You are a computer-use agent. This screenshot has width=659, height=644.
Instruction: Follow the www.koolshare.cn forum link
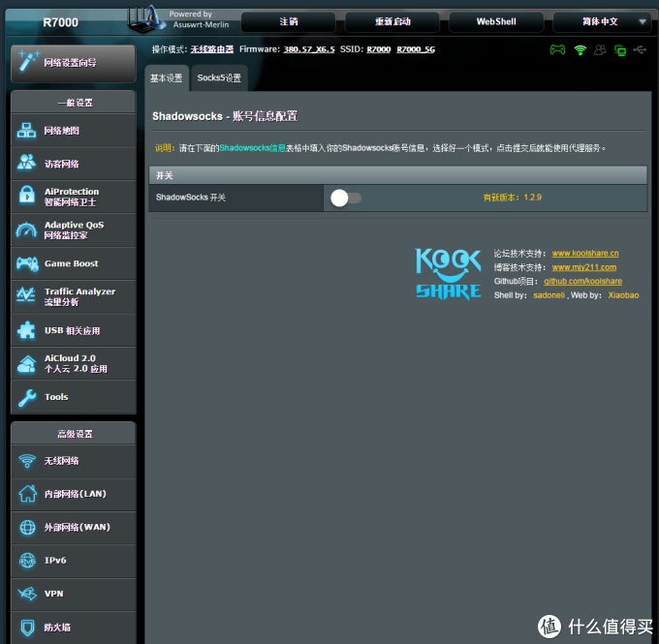584,254
